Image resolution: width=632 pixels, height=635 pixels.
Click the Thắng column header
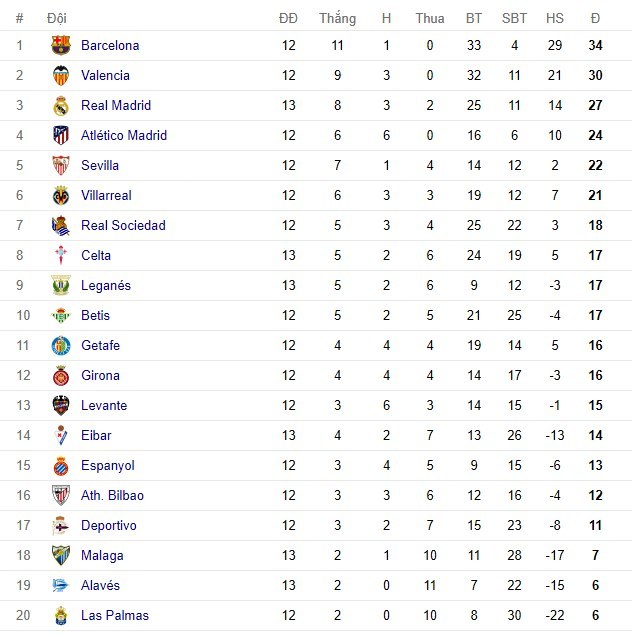(337, 18)
